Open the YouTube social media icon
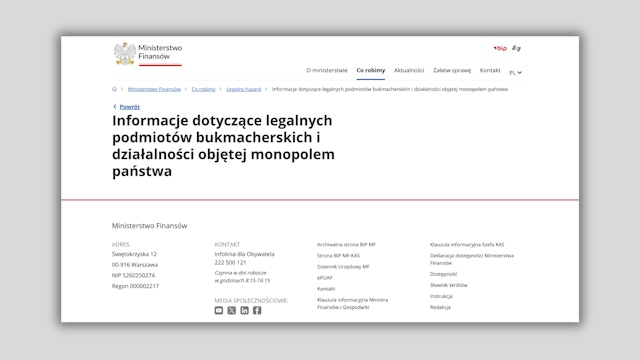Viewport: 640px width, 360px height. click(219, 310)
